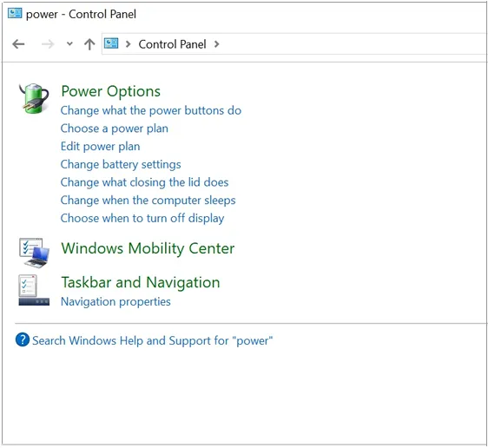Open the recent locations dropdown arrow

coord(69,44)
